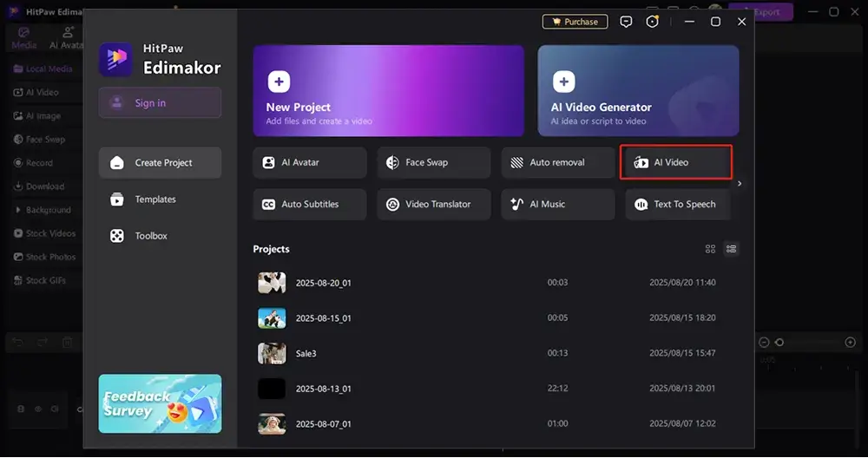Click the Purchase button

[x=575, y=22]
